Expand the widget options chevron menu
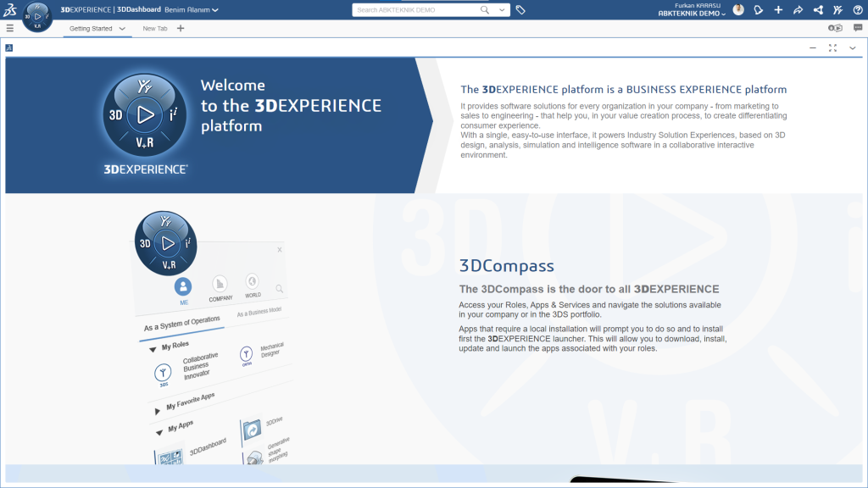This screenshot has height=488, width=868. pos(853,48)
